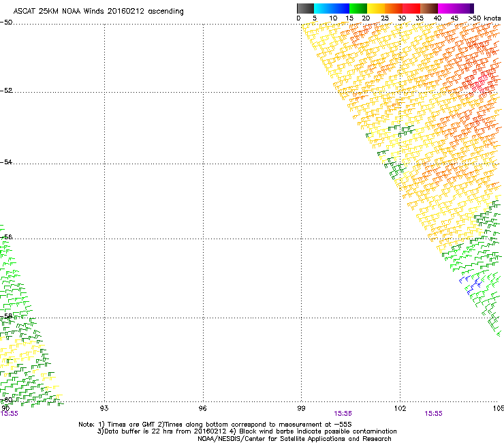Click the -50 latitude axis label
The width and height of the screenshot is (504, 443).
pyautogui.click(x=6, y=22)
